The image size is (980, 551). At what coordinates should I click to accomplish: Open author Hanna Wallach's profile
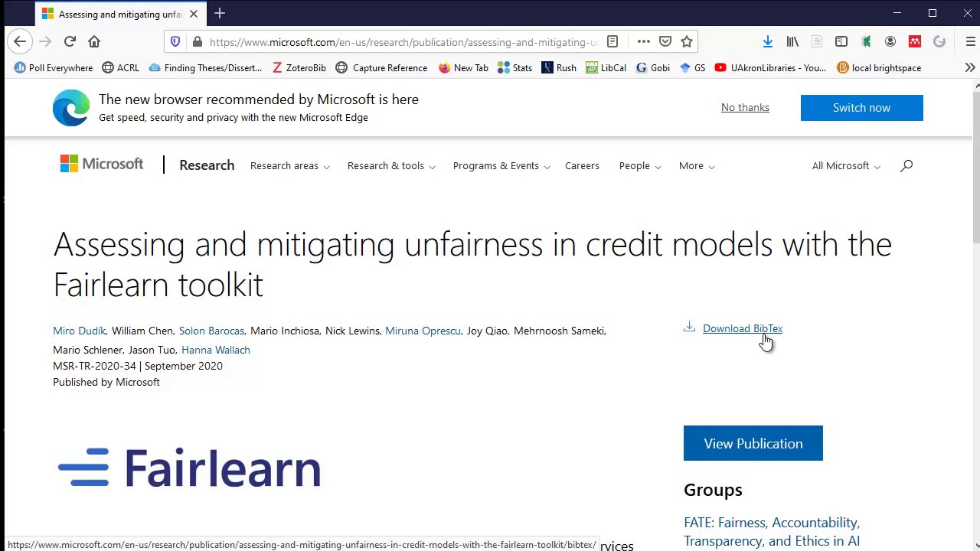(216, 350)
